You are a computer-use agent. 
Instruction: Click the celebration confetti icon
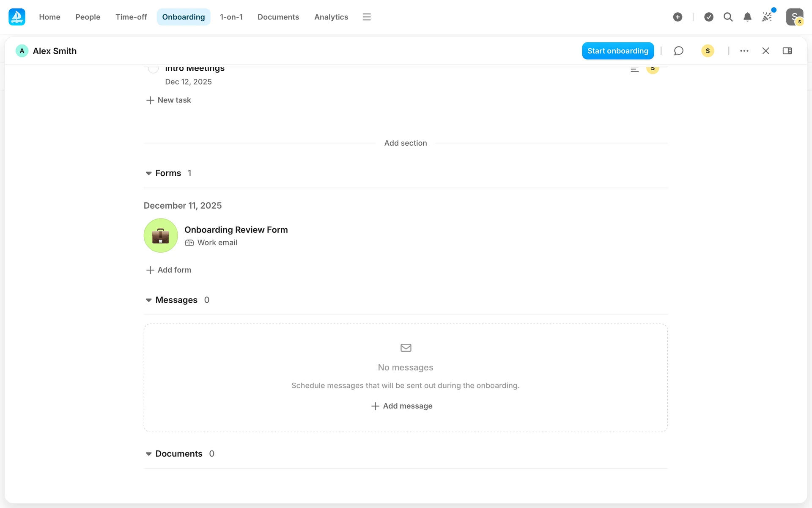point(767,17)
